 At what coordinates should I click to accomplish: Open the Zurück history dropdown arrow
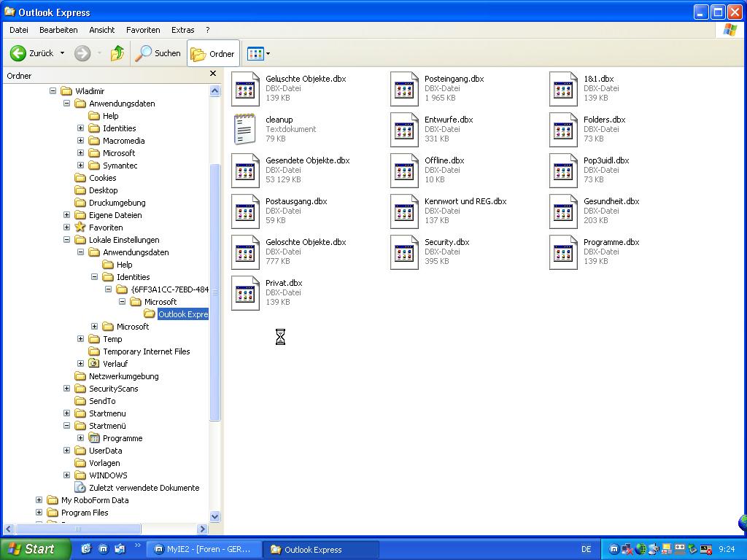coord(62,53)
